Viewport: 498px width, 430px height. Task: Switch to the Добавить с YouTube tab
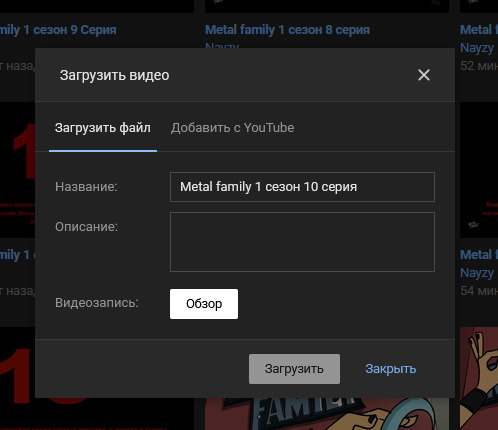[232, 128]
